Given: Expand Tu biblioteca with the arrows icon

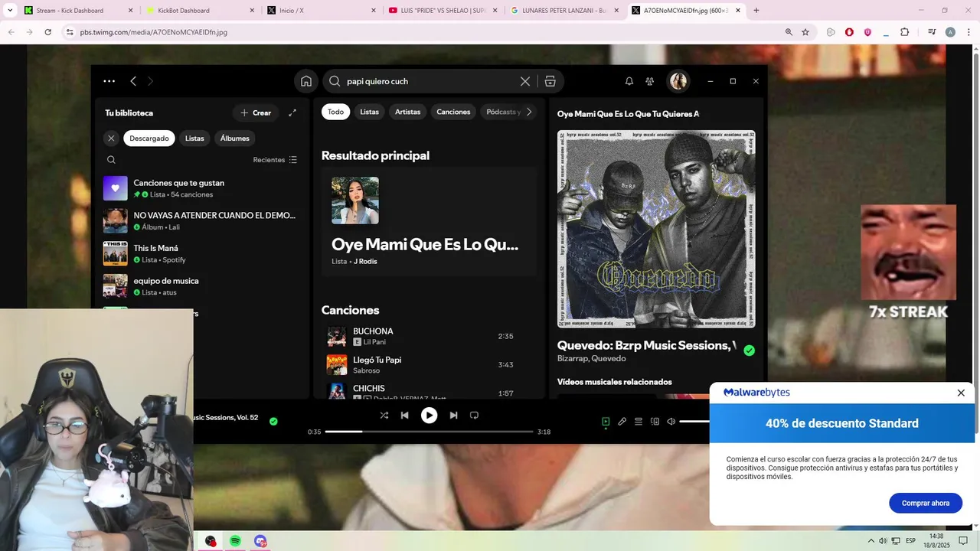Looking at the screenshot, I should [x=292, y=112].
